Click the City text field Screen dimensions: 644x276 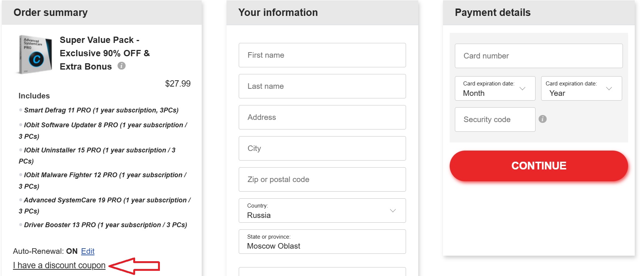coord(322,148)
